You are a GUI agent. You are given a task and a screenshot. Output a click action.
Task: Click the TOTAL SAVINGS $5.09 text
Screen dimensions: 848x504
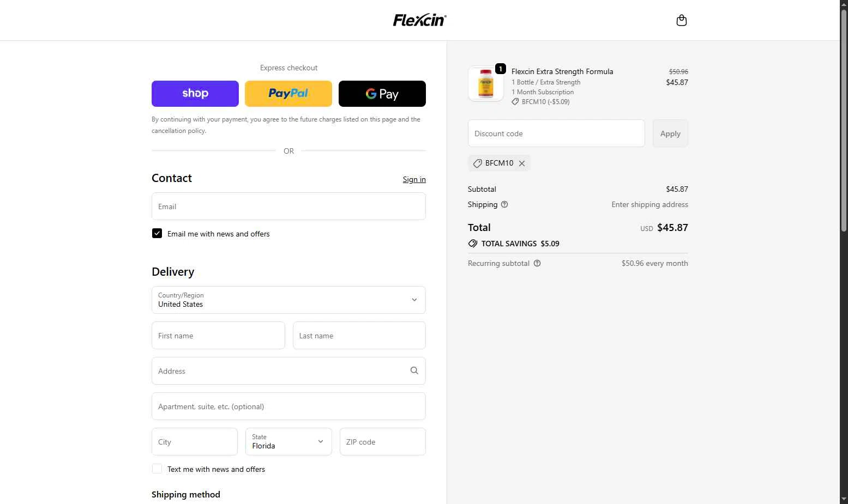click(x=520, y=244)
